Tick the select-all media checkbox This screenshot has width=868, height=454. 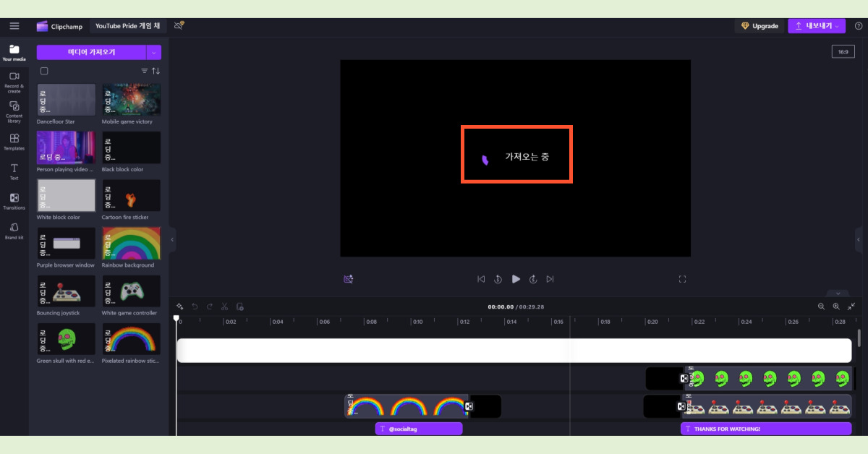pos(44,71)
